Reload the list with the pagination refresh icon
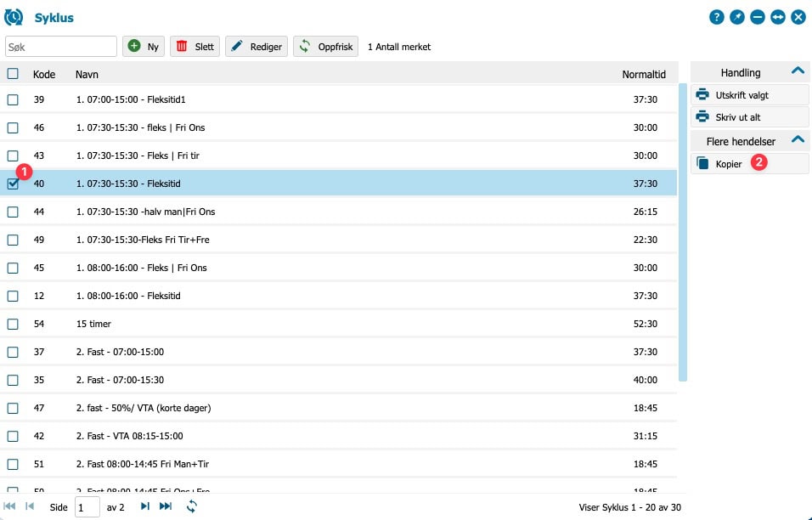This screenshot has height=520, width=812. 192,506
